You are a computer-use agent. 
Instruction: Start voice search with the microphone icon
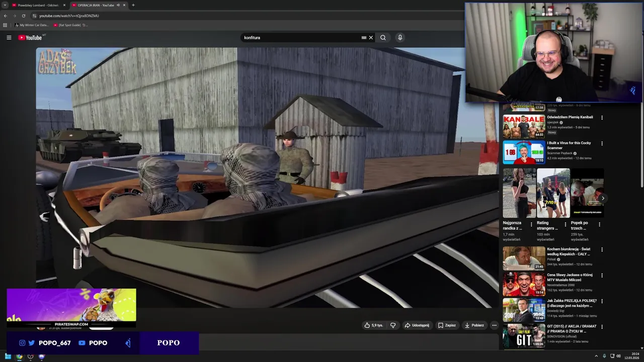tap(400, 38)
